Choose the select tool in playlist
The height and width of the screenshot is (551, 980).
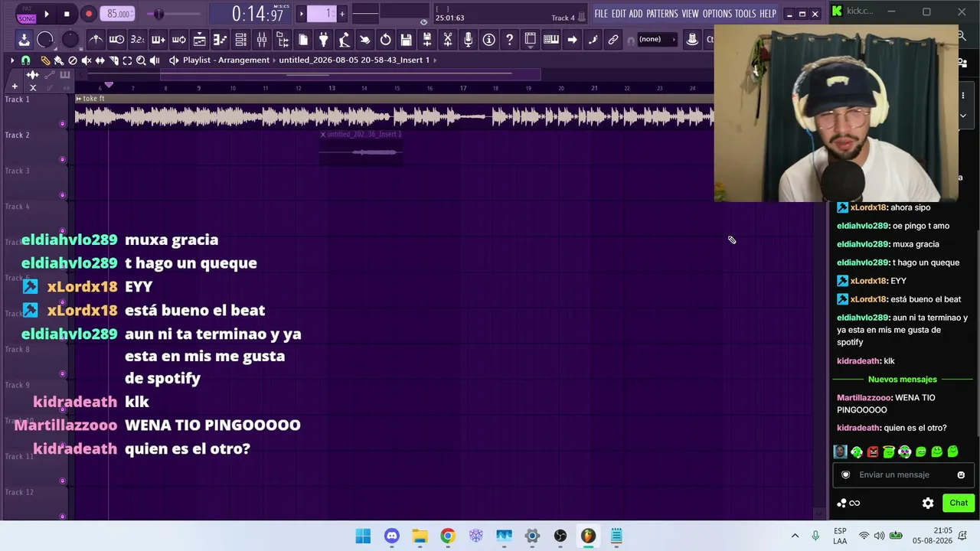pos(128,60)
